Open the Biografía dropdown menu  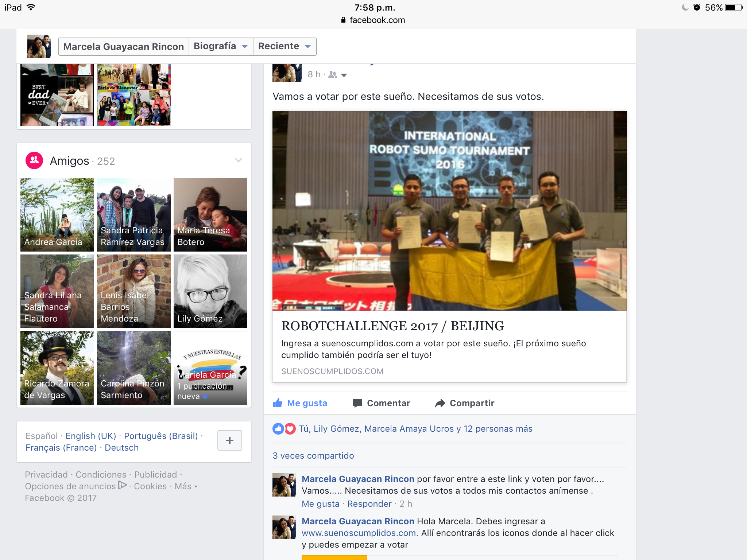(x=221, y=46)
